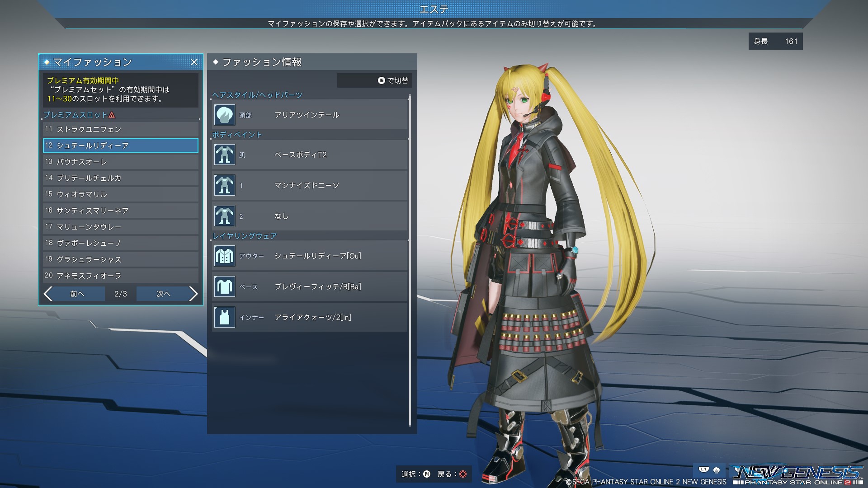The image size is (868, 488).
Task: Click the left arrow chevron beside 前へ
Action: 48,294
